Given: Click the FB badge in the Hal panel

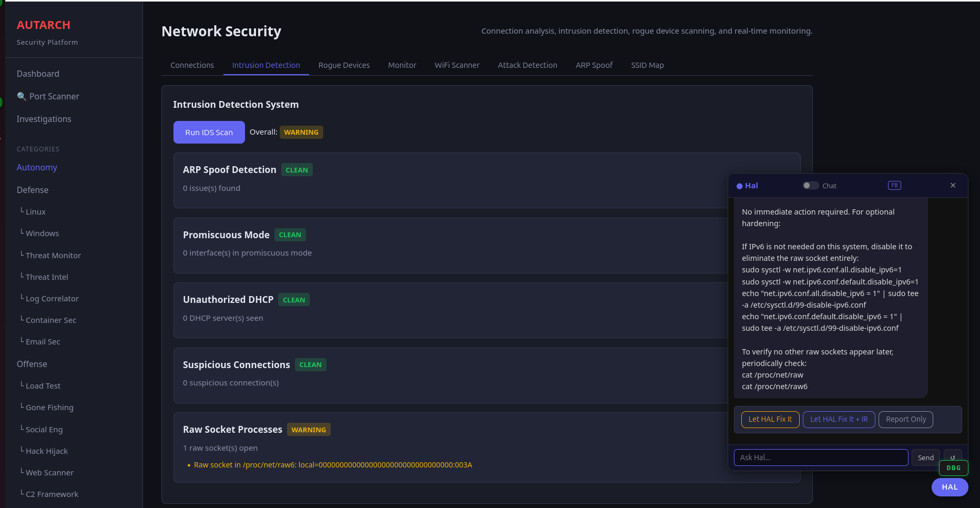Looking at the screenshot, I should point(894,185).
